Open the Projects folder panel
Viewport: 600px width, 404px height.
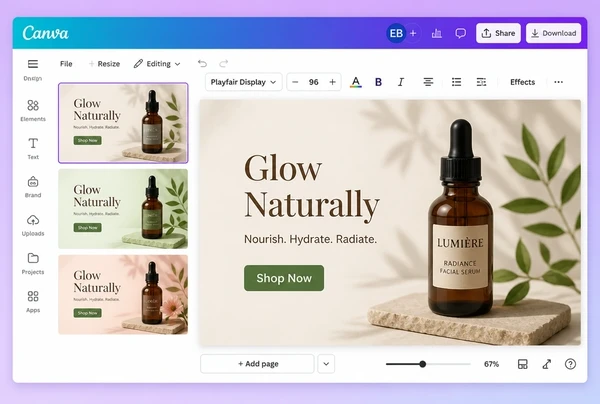tap(33, 263)
